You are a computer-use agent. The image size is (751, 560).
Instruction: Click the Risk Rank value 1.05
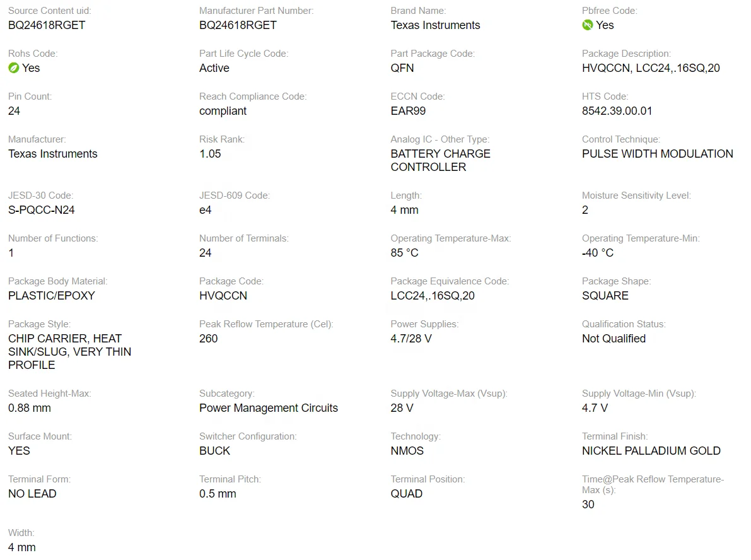point(210,154)
